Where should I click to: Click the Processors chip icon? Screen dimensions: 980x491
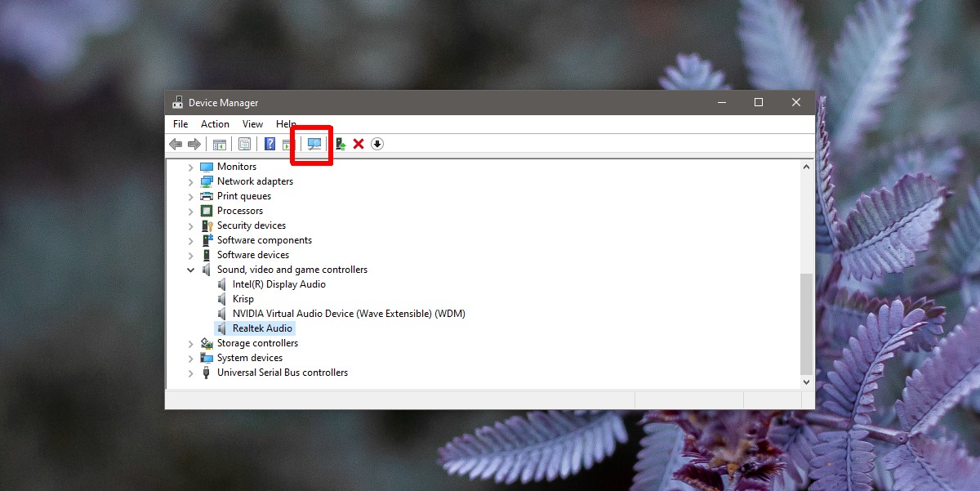207,211
